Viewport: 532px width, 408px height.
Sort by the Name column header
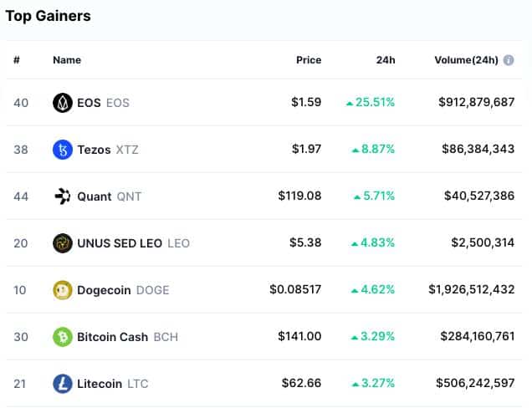(67, 60)
